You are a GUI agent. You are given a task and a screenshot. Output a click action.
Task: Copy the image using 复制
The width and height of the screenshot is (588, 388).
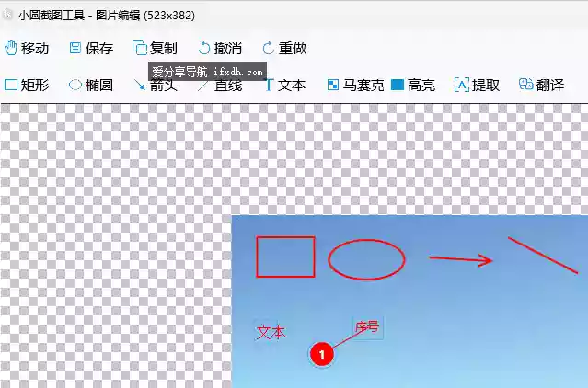tap(155, 49)
